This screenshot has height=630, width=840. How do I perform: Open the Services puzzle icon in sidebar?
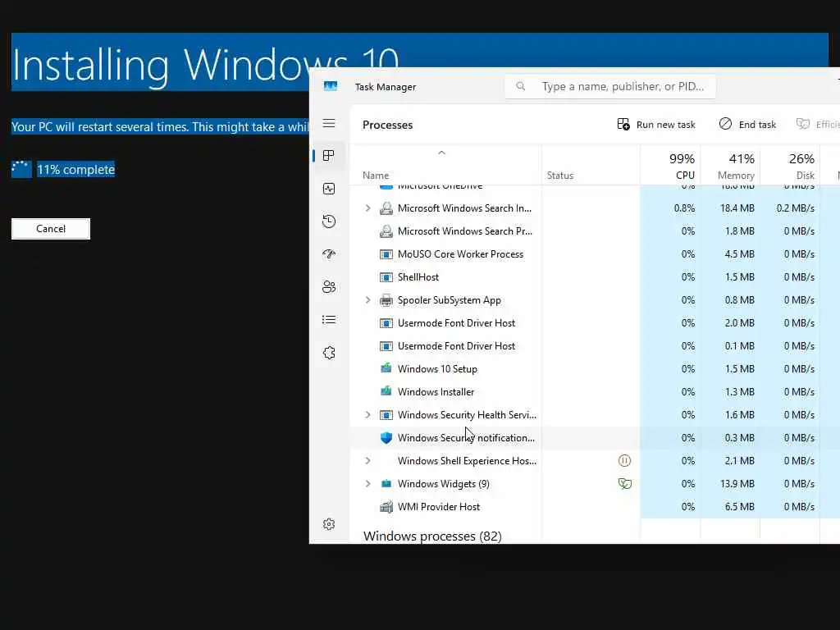point(329,353)
